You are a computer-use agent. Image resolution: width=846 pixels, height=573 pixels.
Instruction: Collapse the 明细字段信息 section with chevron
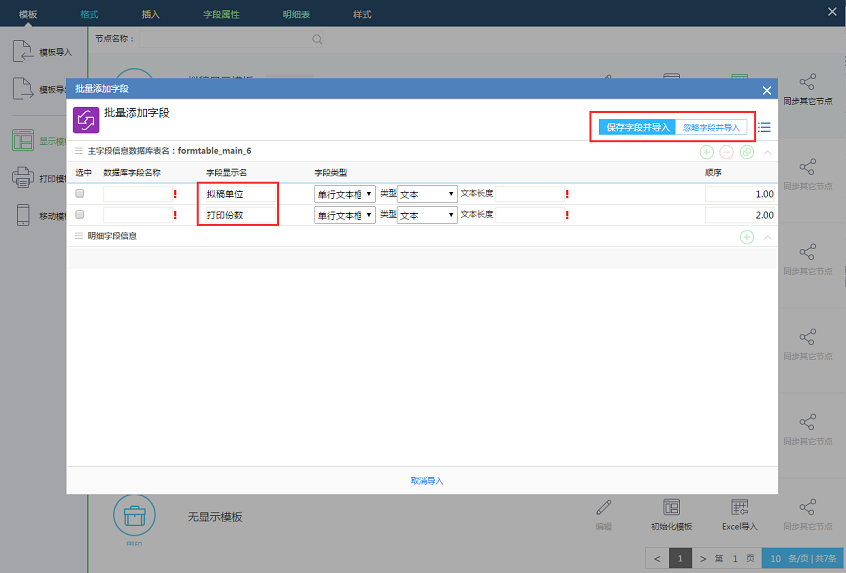[767, 237]
